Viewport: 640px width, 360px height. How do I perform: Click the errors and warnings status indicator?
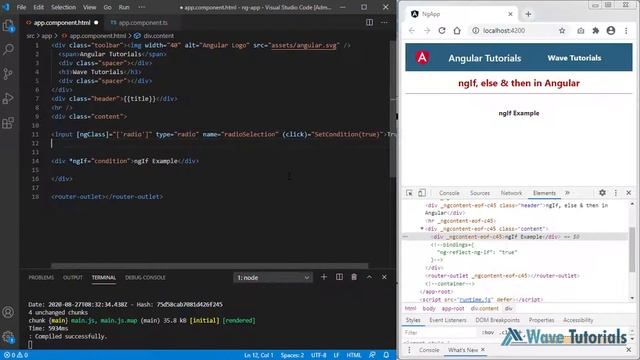point(16,355)
